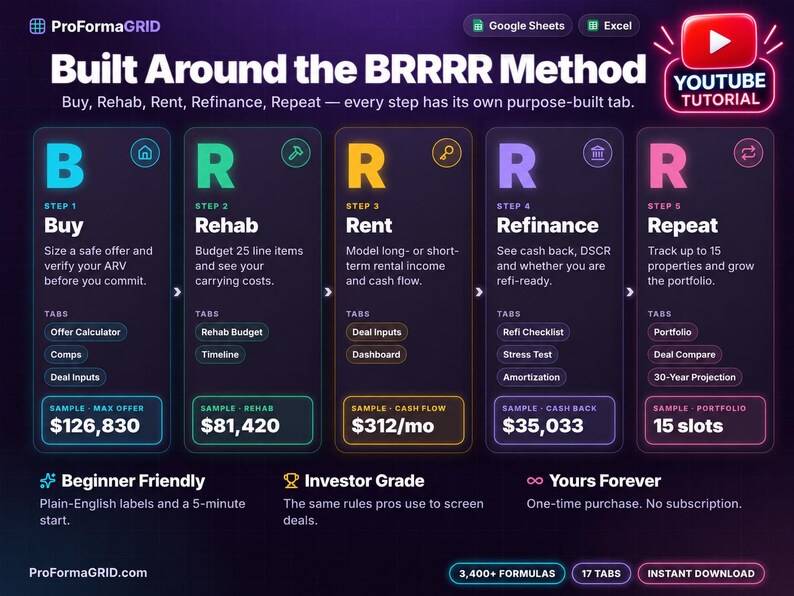Screen dimensions: 794x596
Task: Select the Refi Checklist tab pill
Action: tap(533, 332)
